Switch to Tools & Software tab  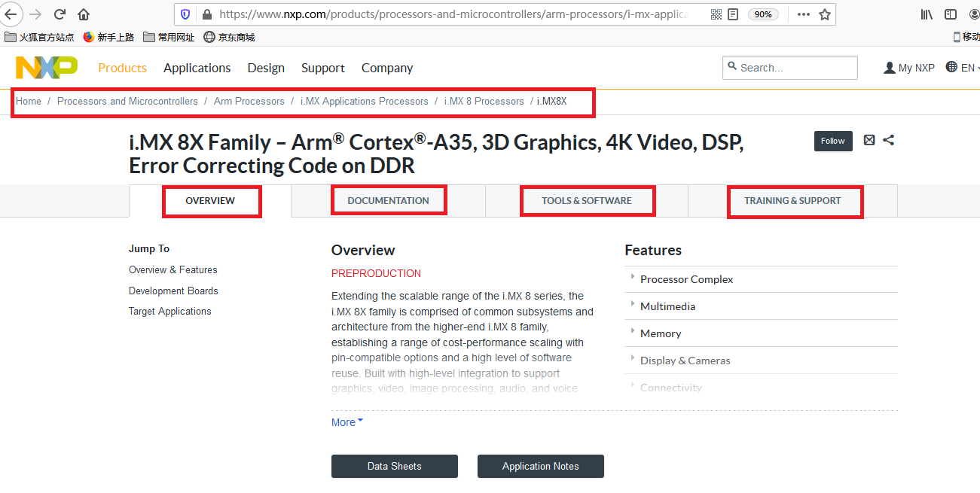(x=586, y=201)
